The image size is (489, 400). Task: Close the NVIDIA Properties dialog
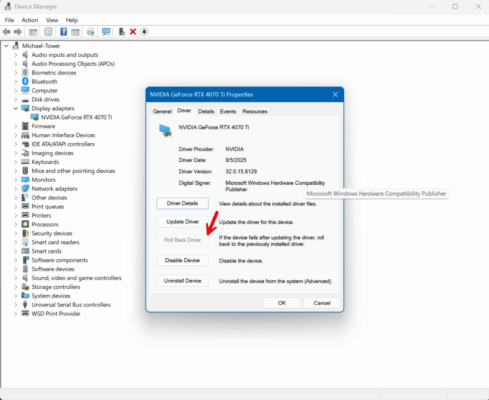335,95
